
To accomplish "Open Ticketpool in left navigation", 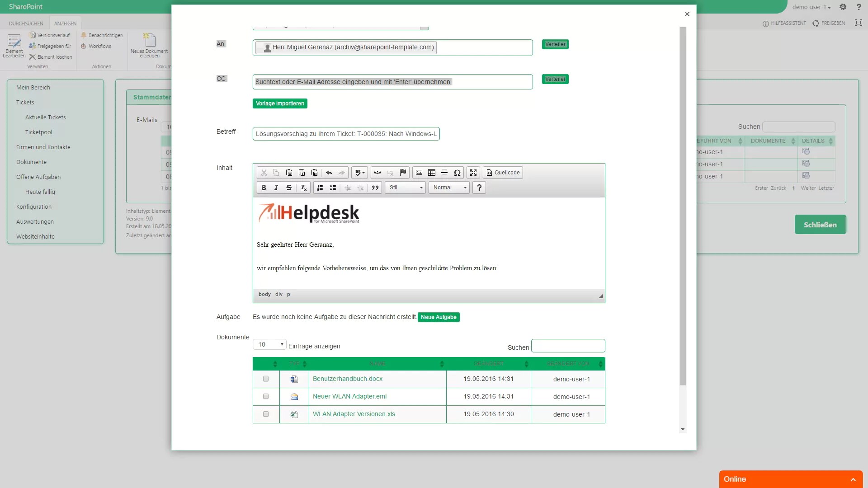I will tap(39, 132).
